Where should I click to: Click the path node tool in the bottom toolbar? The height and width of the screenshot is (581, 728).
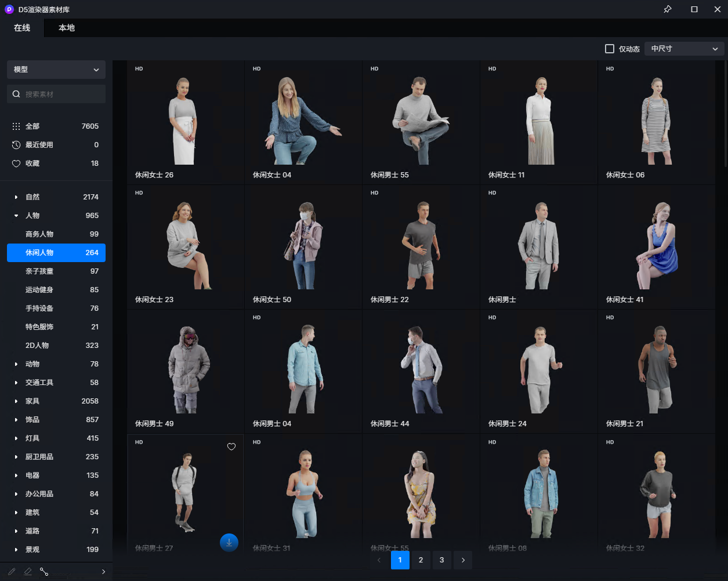44,572
